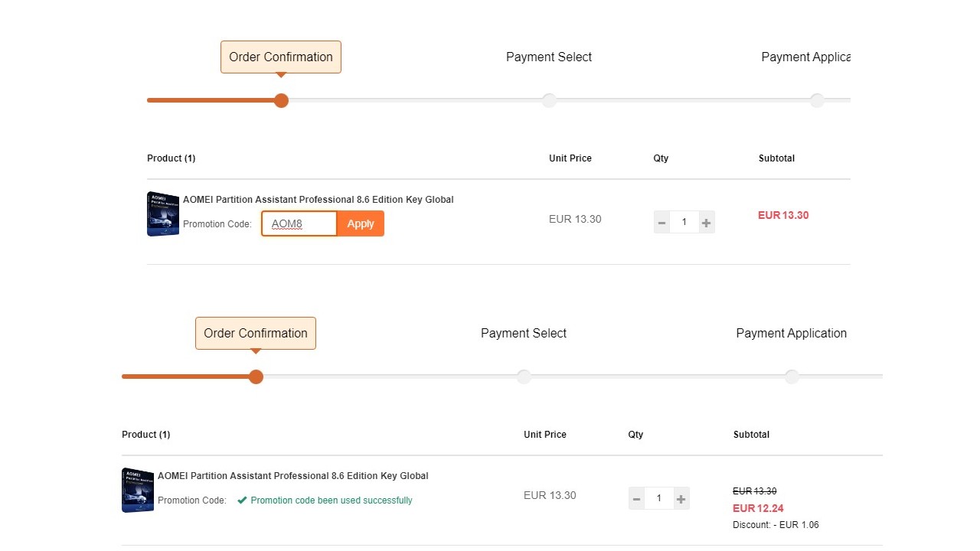980x551 pixels.
Task: Click red subtotal EUR 13.30 in upper panel
Action: [x=783, y=215]
